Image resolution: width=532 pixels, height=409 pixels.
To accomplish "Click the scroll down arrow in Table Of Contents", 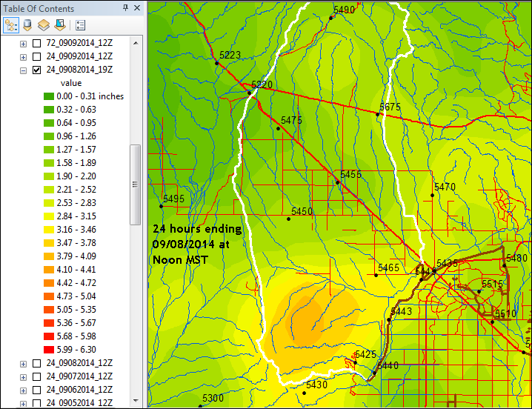I will 136,401.
